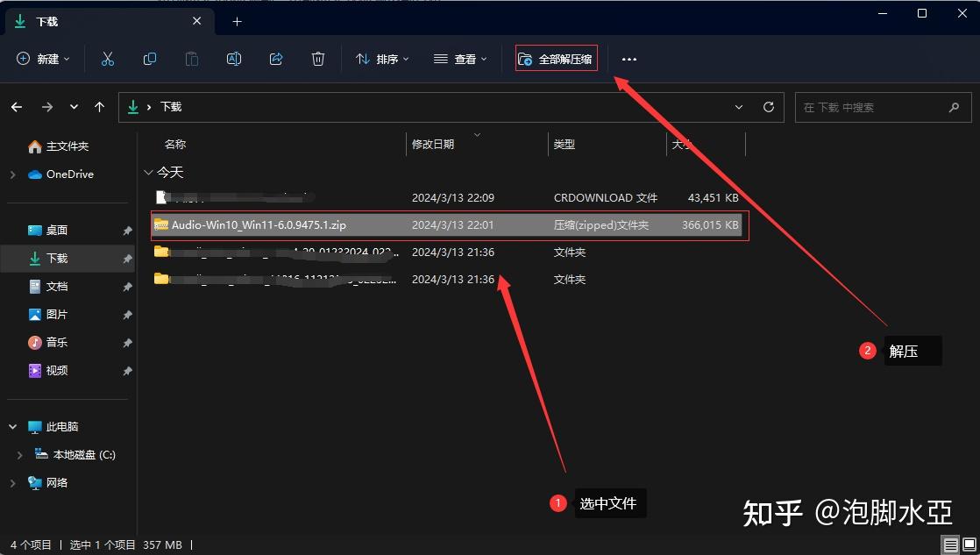Open the Sort (排序) dropdown
This screenshot has height=555, width=980.
click(382, 59)
